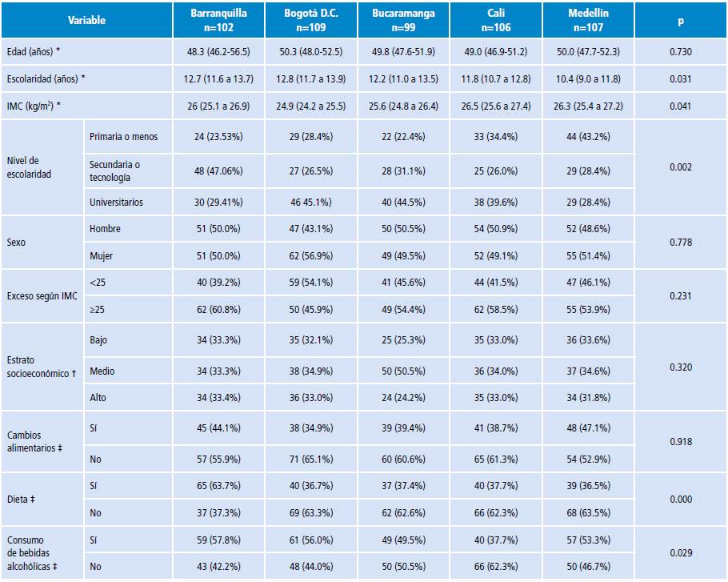This screenshot has height=582, width=728.
Task: Select the Bucaramanga n=99 header cell
Action: [403, 20]
